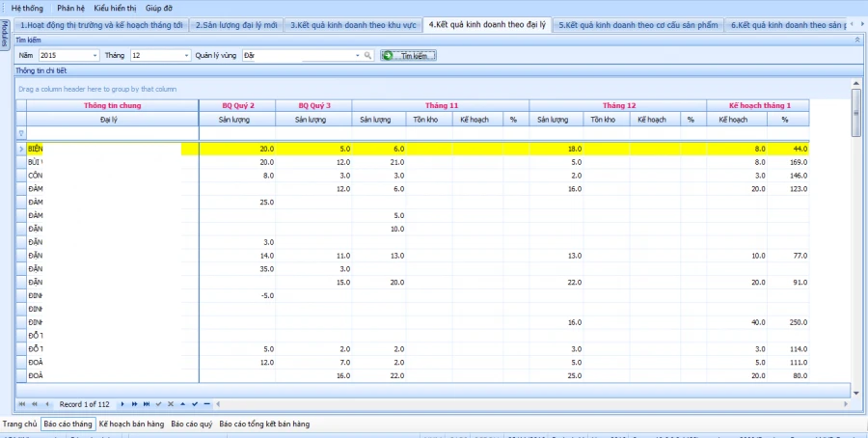Screen dimensions: 868x438
Task: Select the cell with value -5.0
Action: (x=237, y=295)
